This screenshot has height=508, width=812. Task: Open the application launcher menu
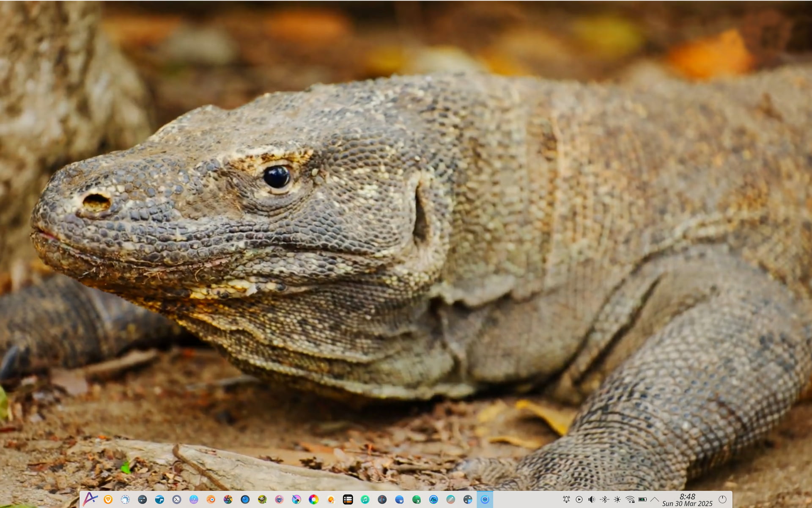tap(90, 499)
